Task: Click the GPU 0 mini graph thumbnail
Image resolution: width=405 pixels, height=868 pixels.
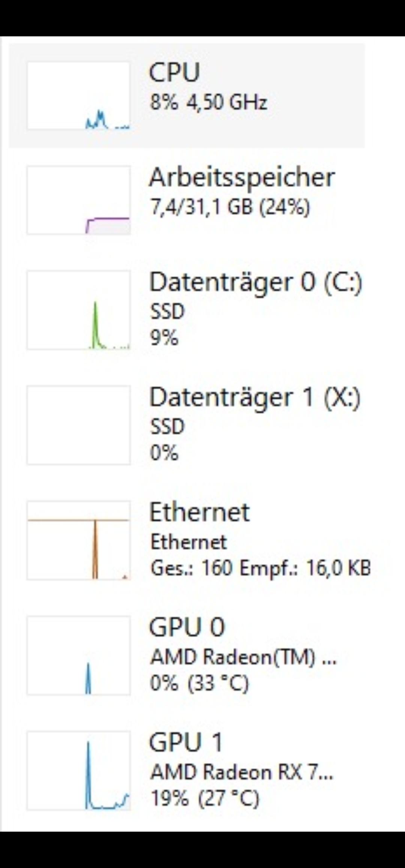Action: coord(78,655)
